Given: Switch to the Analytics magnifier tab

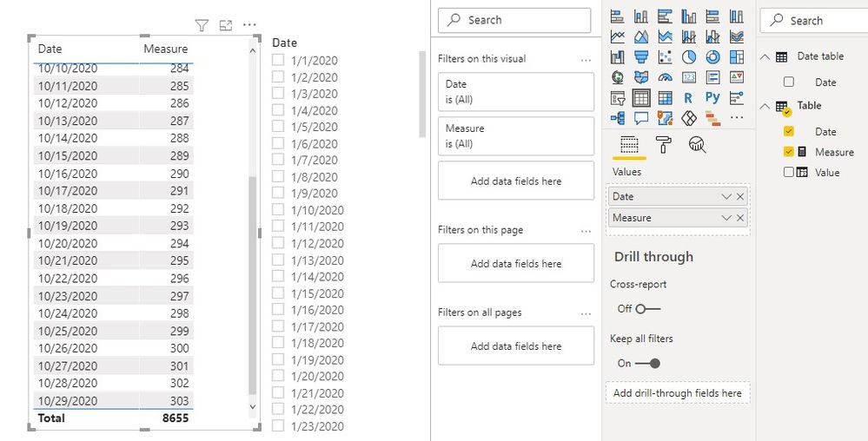Looking at the screenshot, I should pos(697,145).
